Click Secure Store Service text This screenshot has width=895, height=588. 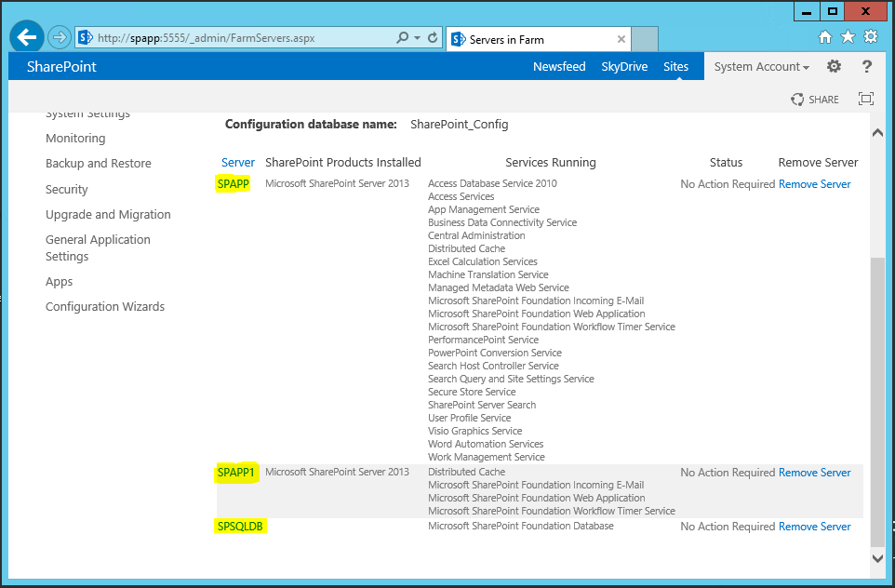[472, 392]
